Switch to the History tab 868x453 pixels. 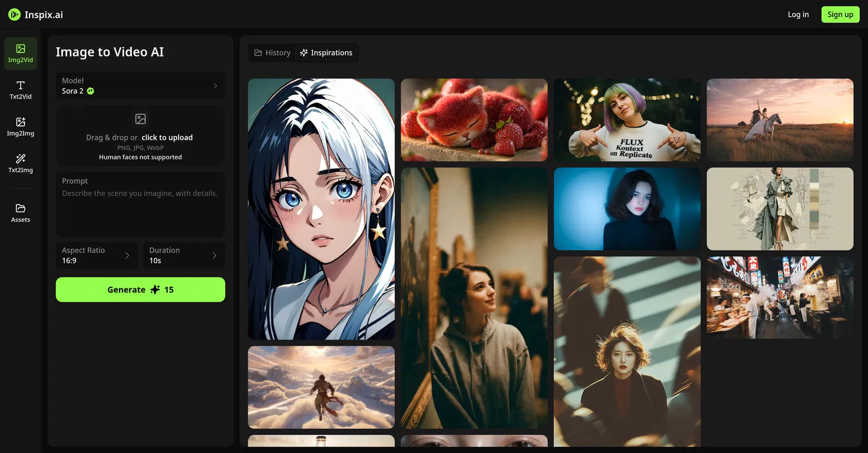(x=272, y=53)
